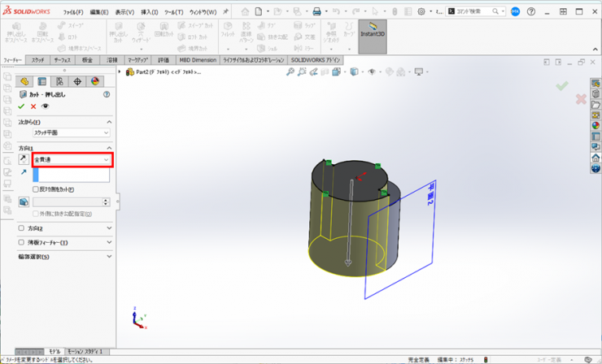Open the DimXpert crosshair tab icon
Image resolution: width=602 pixels, height=364 pixels.
[x=77, y=81]
